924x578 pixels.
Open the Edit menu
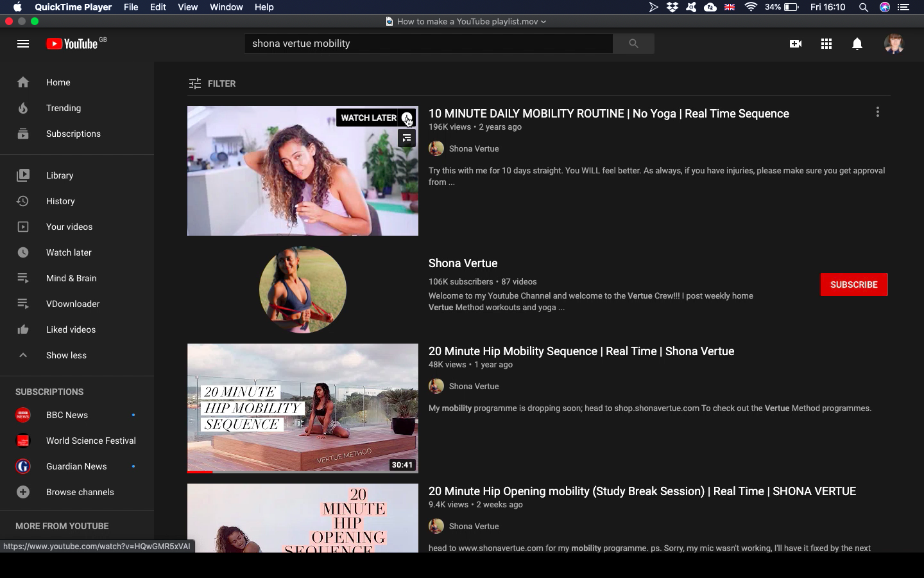158,7
